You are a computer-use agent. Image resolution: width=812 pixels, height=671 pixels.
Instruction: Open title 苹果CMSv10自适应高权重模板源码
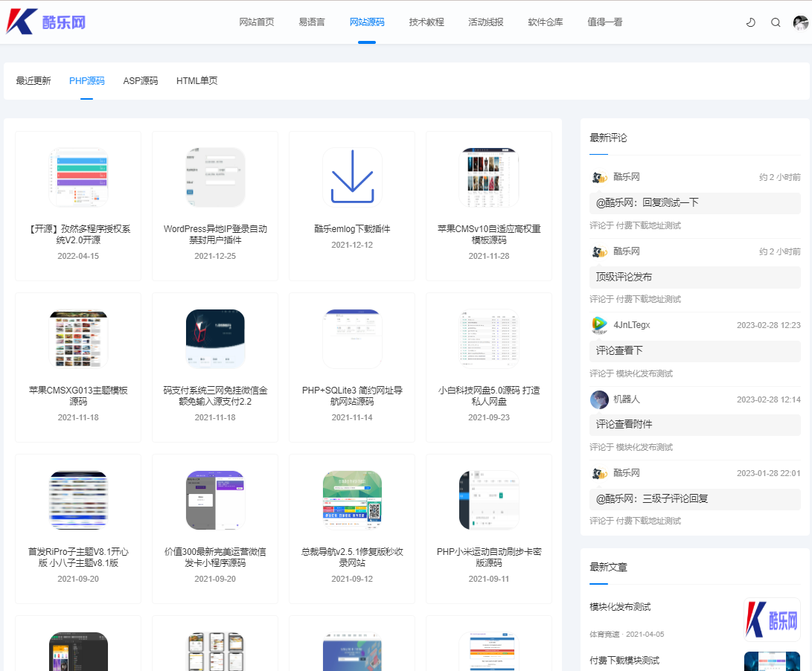click(489, 234)
